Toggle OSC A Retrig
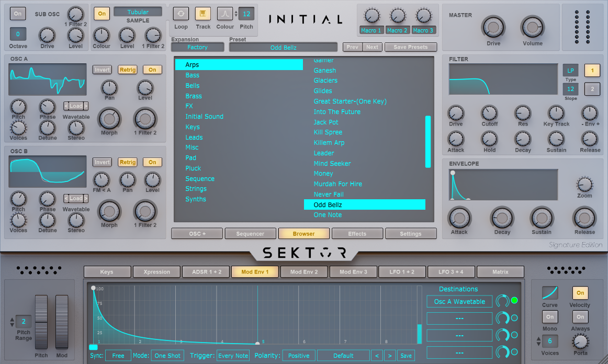 [x=128, y=70]
